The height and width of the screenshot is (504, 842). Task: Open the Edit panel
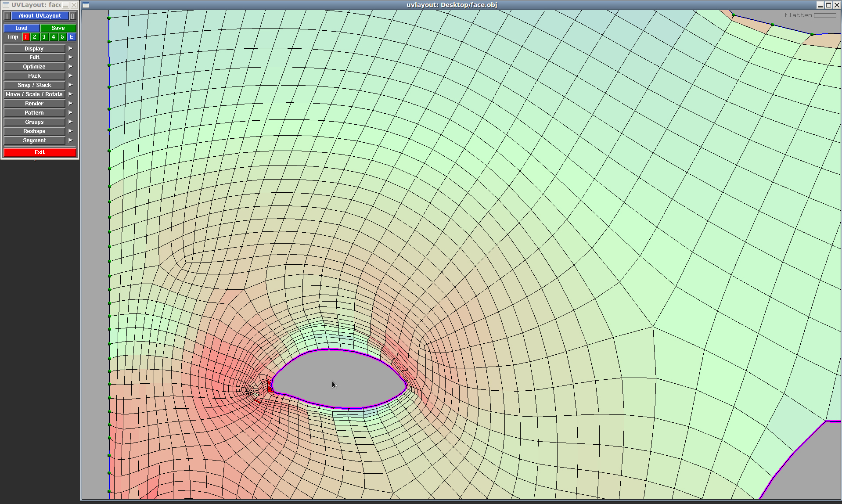pyautogui.click(x=34, y=58)
